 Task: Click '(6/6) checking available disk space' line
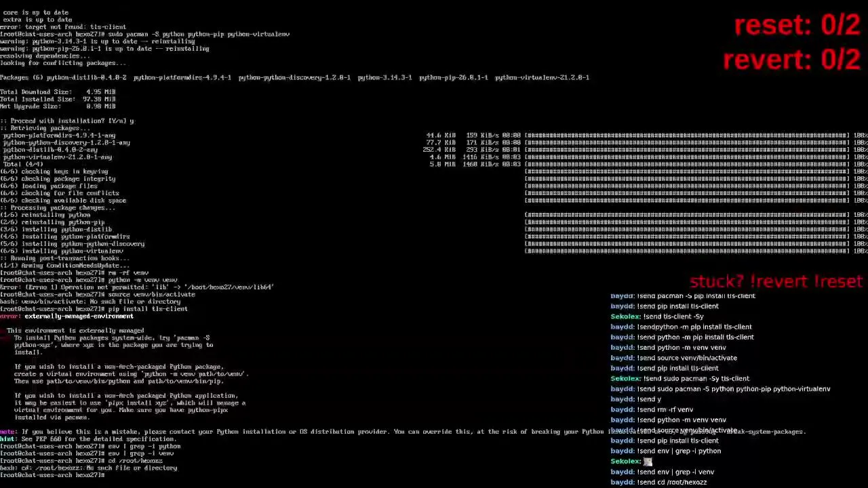(x=63, y=201)
